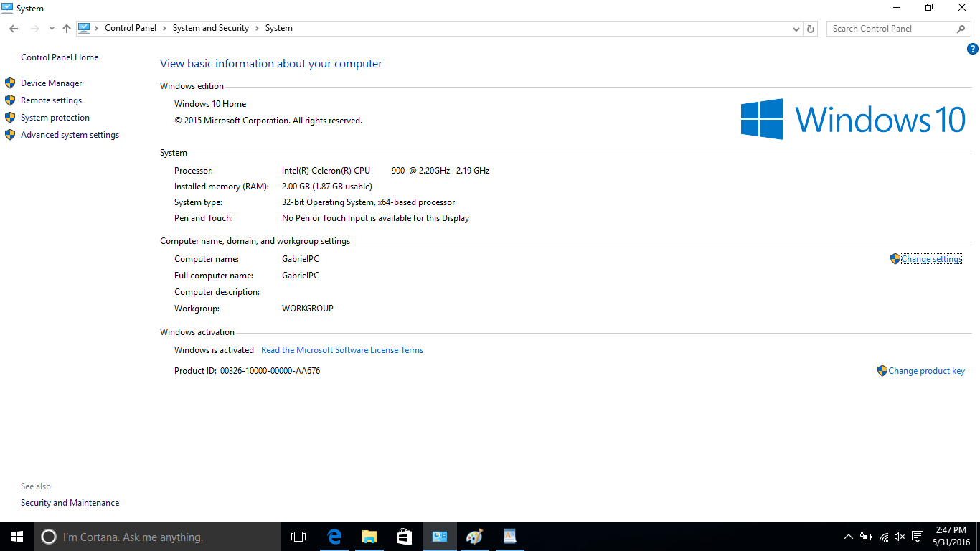Go back using the Back arrow
The height and width of the screenshot is (551, 980).
tap(14, 29)
